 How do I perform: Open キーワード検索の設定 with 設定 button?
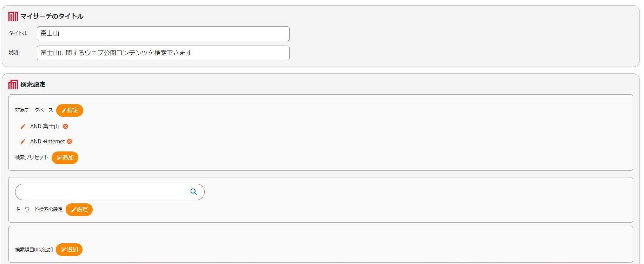tap(79, 210)
